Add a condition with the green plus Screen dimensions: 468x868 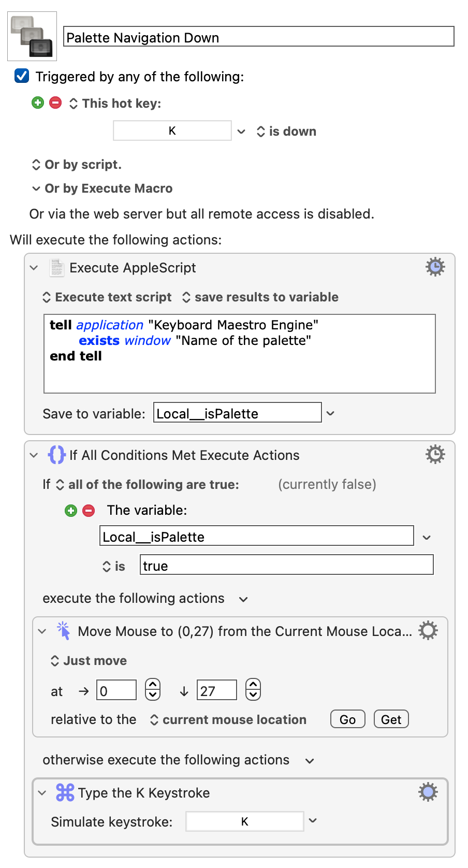click(x=71, y=511)
